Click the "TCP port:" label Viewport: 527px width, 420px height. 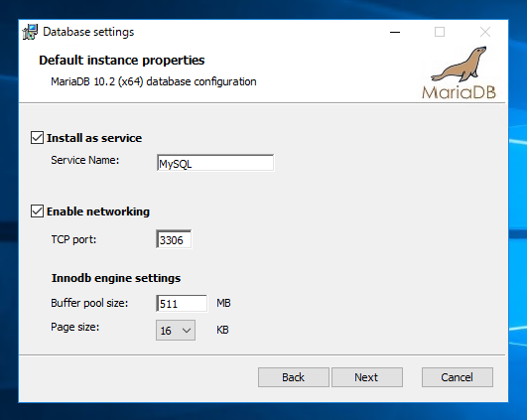point(73,239)
